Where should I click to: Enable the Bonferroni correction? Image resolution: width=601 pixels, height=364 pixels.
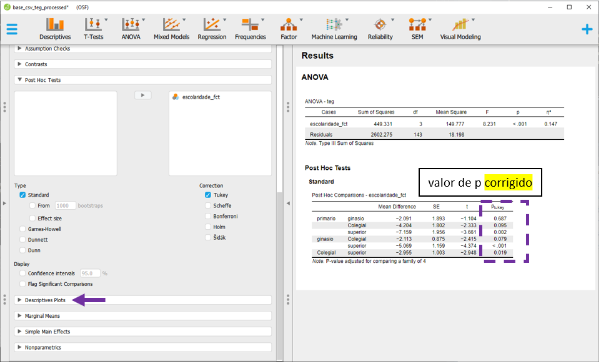[208, 217]
